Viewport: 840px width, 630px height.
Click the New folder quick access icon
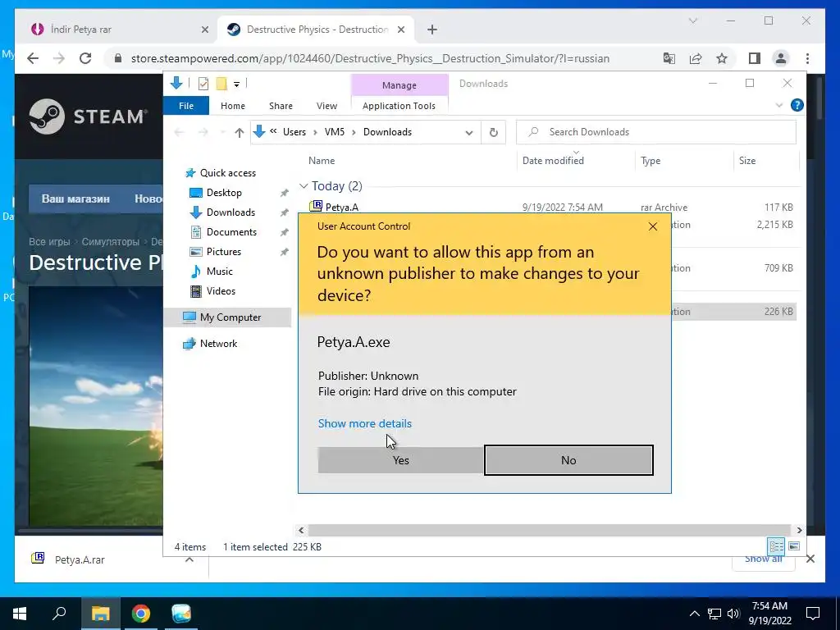click(221, 83)
